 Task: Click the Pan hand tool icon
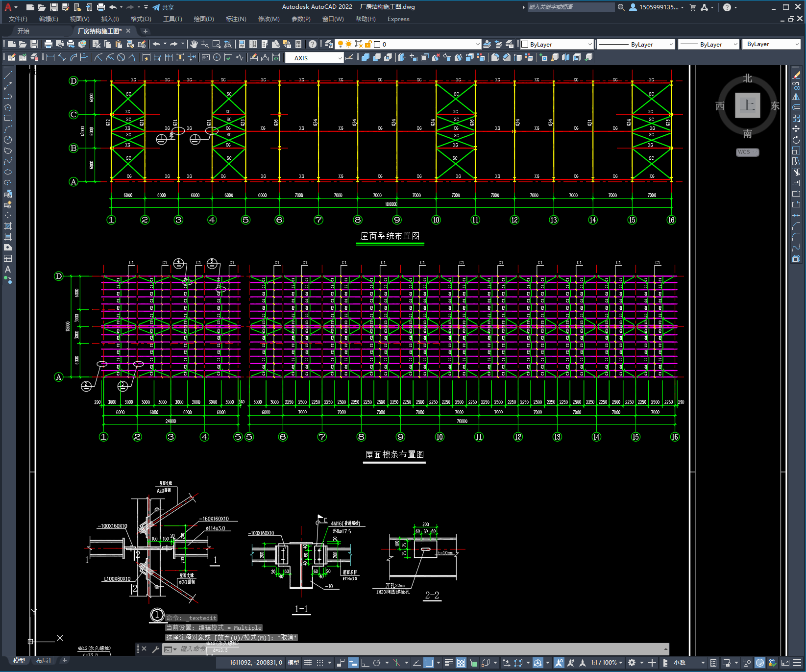(194, 44)
